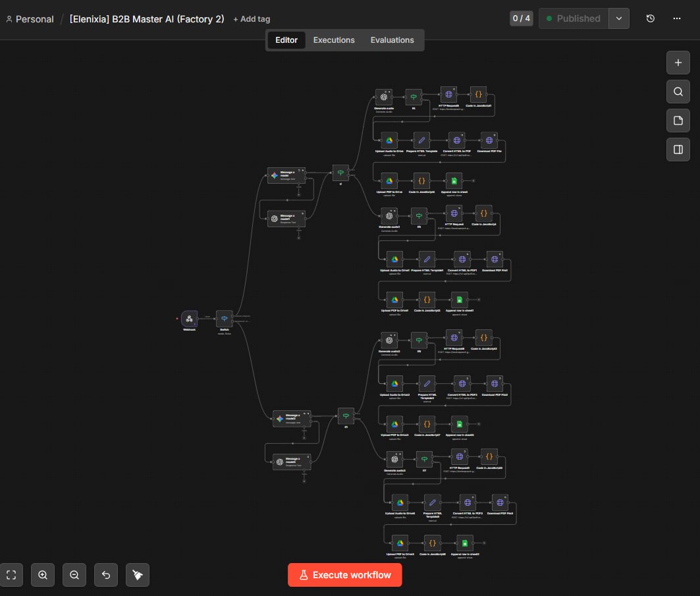This screenshot has height=596, width=700.
Task: Open workflow version history
Action: pyautogui.click(x=651, y=18)
